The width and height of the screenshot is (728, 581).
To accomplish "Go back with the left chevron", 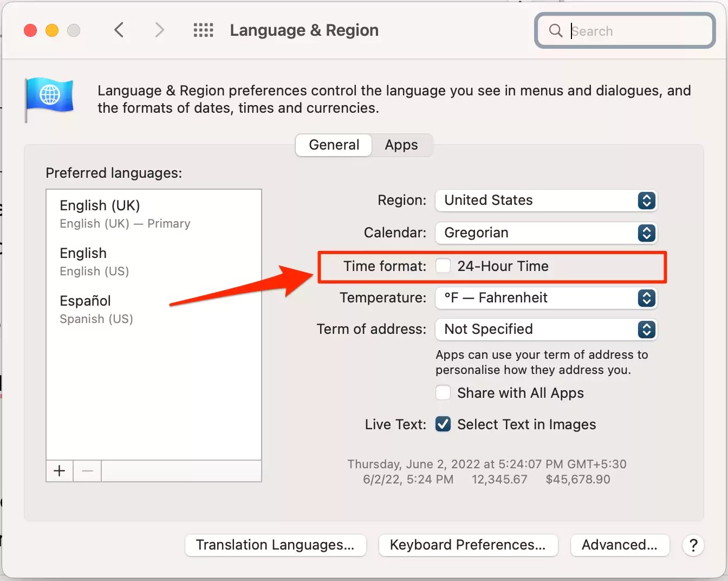I will 119,30.
